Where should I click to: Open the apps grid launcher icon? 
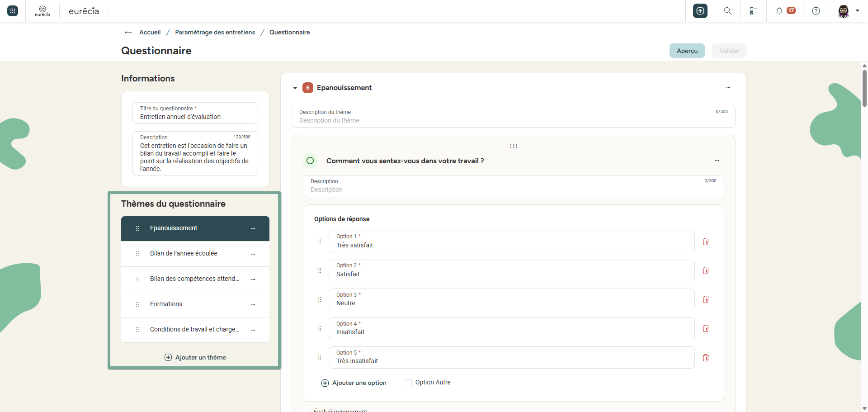[x=13, y=11]
